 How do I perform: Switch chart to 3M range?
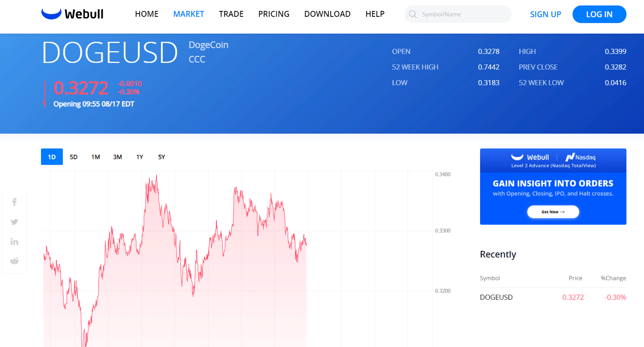pos(117,157)
